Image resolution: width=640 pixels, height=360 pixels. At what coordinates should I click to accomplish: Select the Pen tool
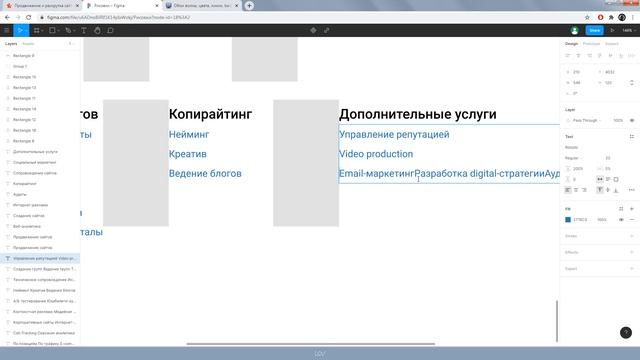pos(68,30)
